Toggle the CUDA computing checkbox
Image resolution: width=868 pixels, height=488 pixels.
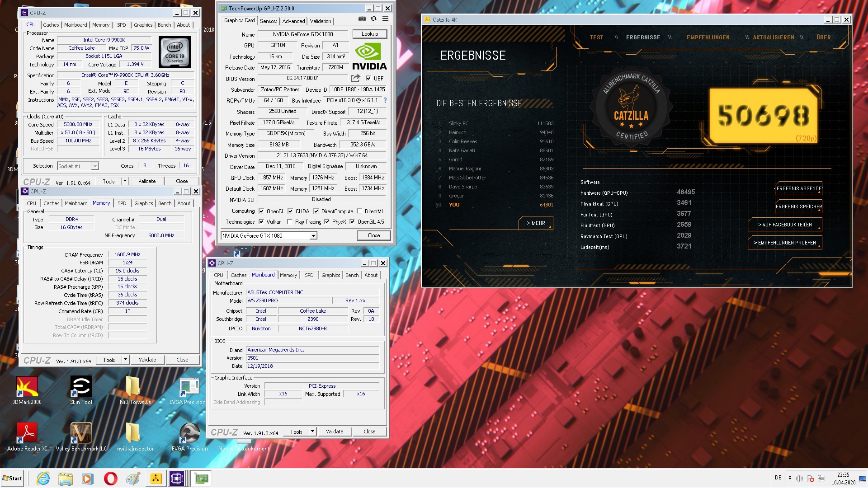[290, 211]
